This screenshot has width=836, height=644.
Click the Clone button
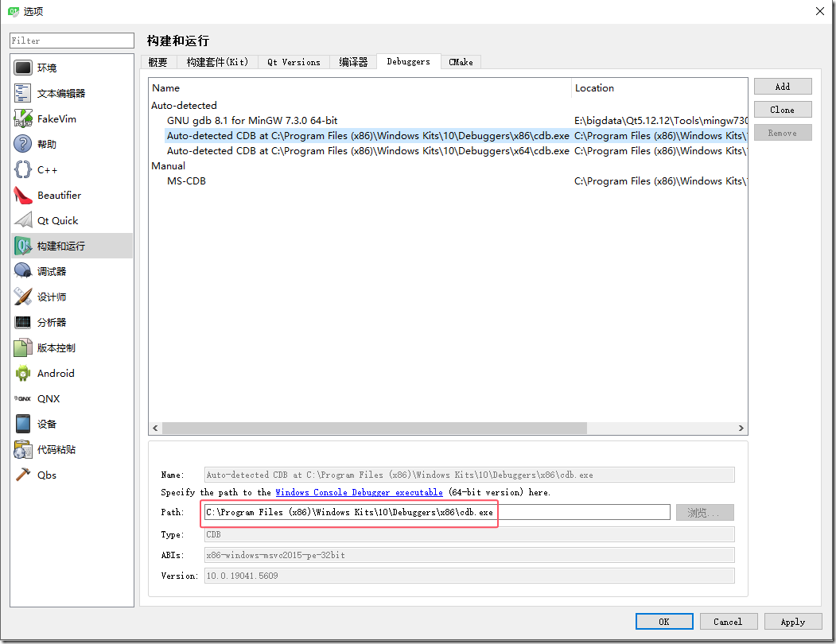click(x=783, y=109)
